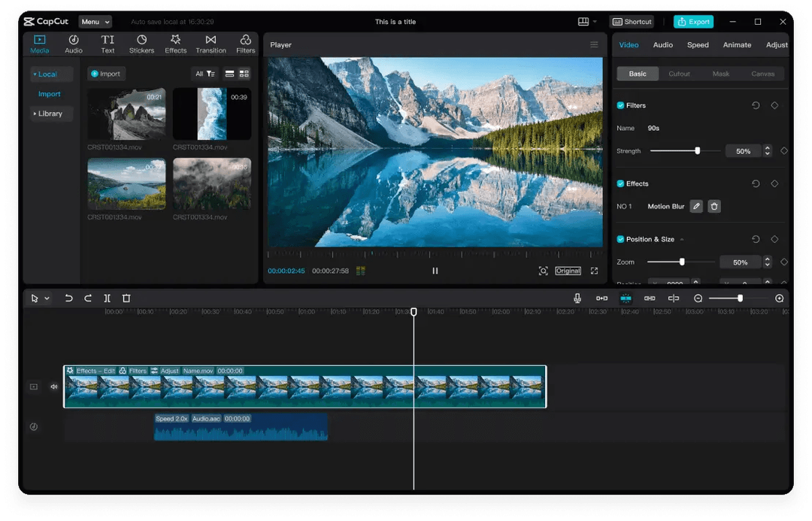Open the Text panel icon

[x=108, y=43]
